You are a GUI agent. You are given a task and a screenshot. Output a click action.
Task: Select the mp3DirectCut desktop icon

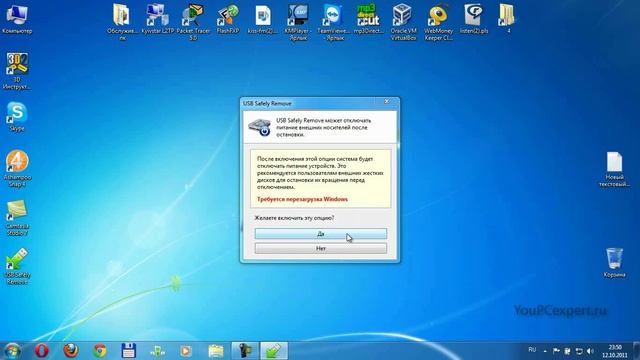coord(368,19)
